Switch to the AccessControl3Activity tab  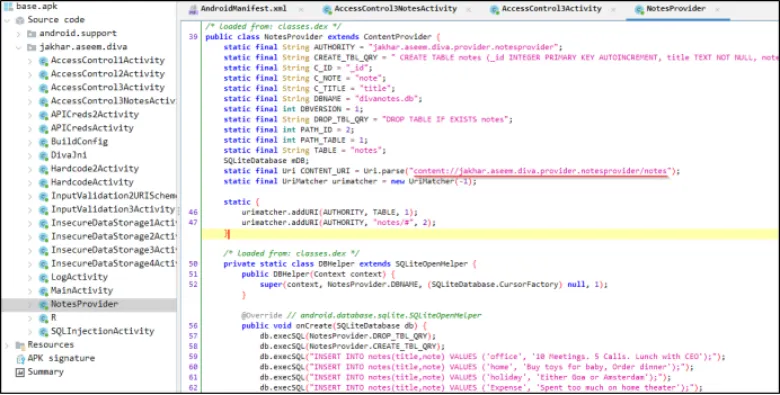pyautogui.click(x=552, y=9)
